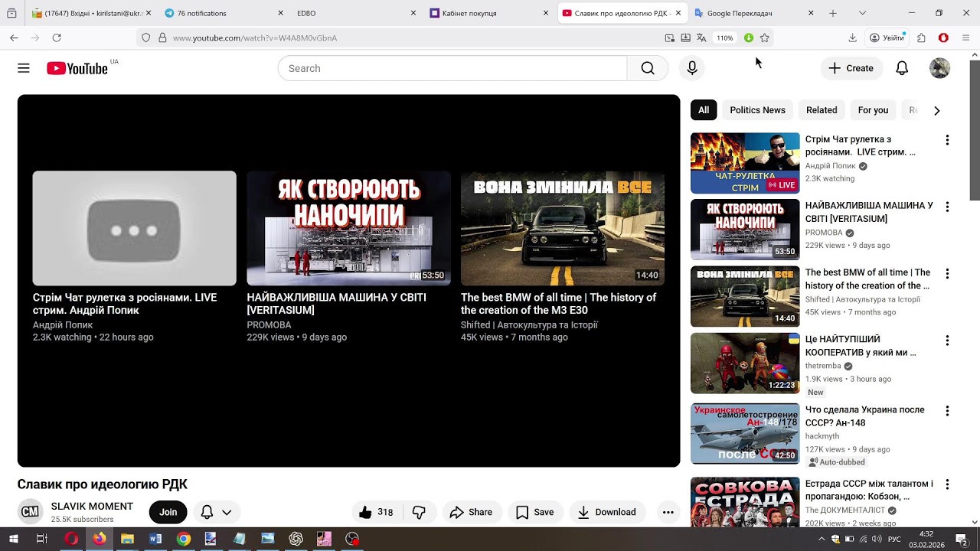Image resolution: width=980 pixels, height=551 pixels.
Task: Open Firefox tab manager at left of tabs
Action: pos(11,13)
